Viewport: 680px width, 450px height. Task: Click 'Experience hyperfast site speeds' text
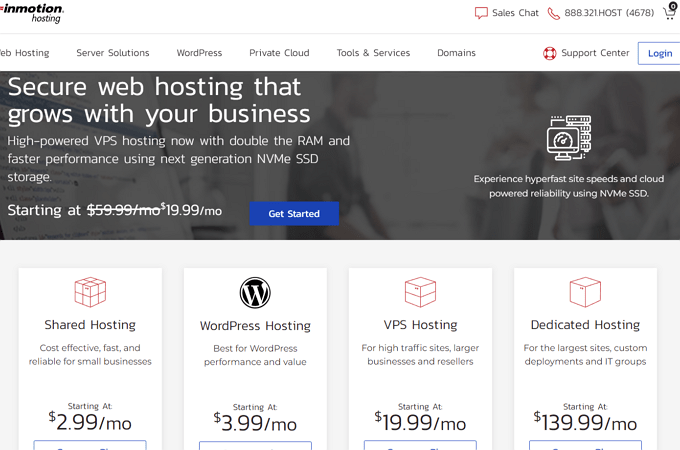(x=569, y=186)
